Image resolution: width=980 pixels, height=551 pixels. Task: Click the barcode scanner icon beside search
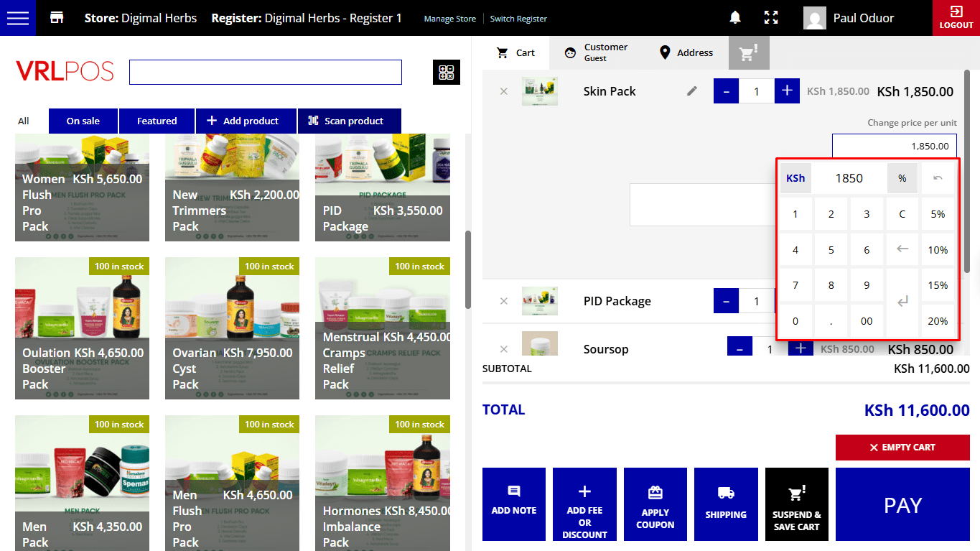point(447,73)
